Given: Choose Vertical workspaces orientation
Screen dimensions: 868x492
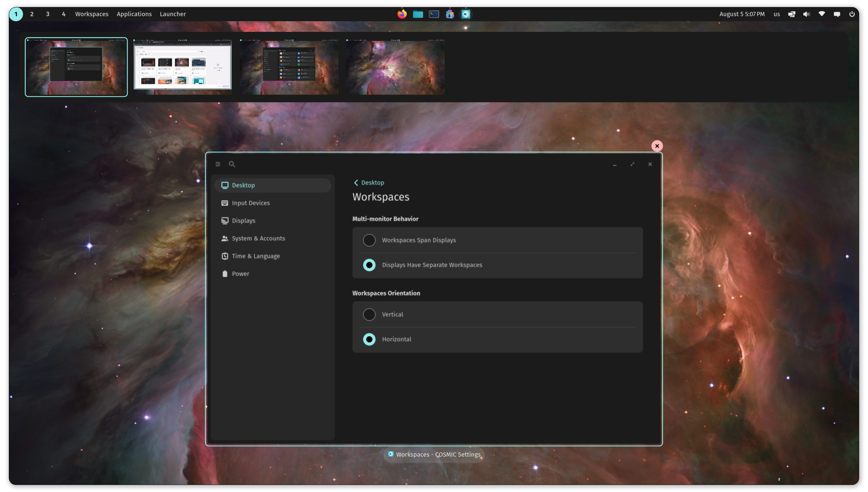Looking at the screenshot, I should (369, 315).
